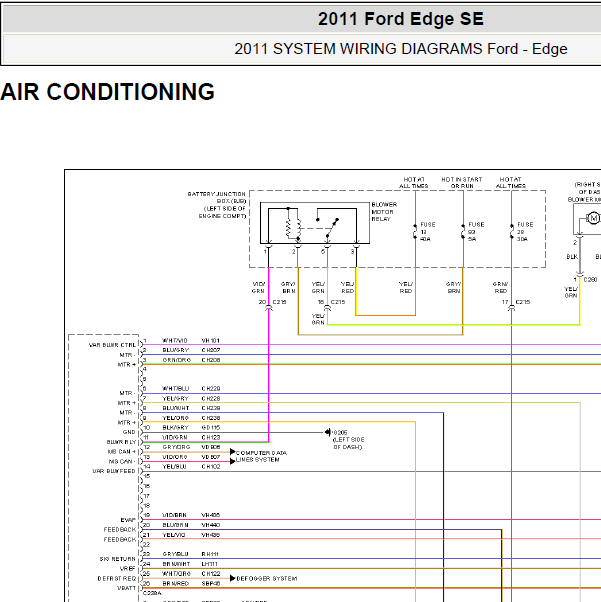Click the "G205 (LEFT SIDE OF DASH)" ground label
Image resolution: width=601 pixels, height=602 pixels.
348,440
